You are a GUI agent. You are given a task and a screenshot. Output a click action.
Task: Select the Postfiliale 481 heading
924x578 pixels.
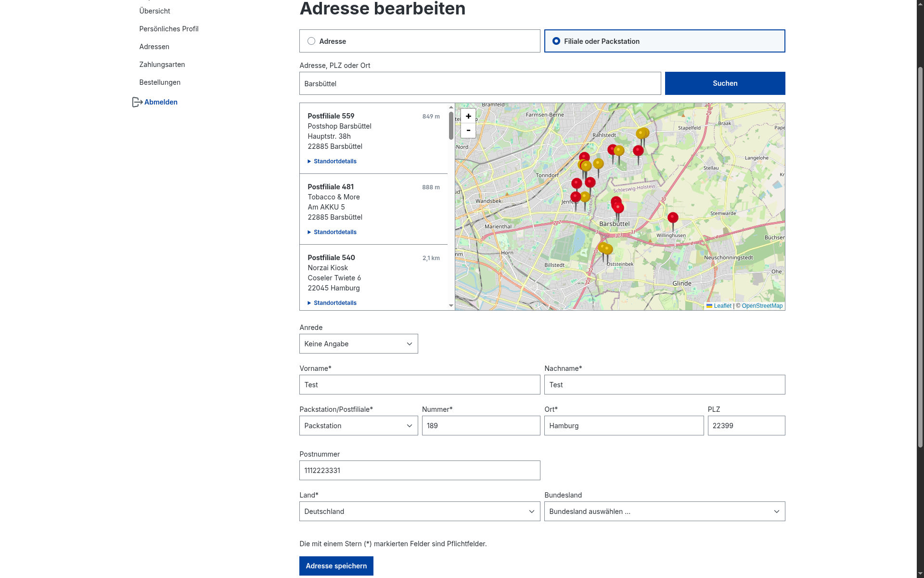coord(331,187)
